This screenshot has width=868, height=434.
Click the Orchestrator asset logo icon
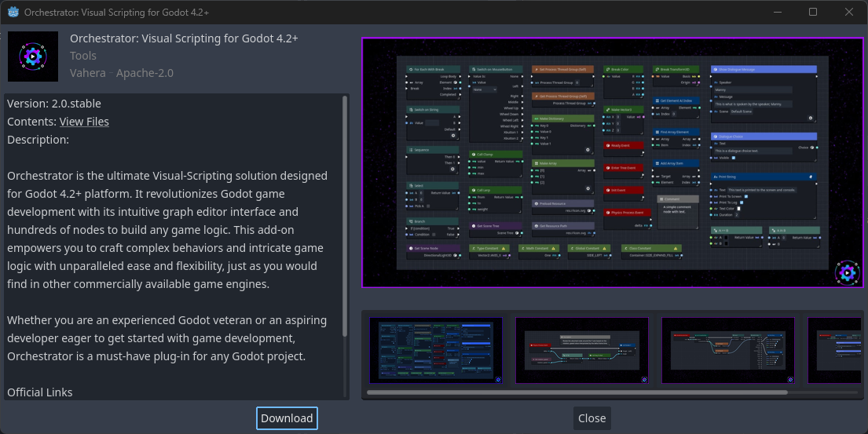click(x=33, y=57)
